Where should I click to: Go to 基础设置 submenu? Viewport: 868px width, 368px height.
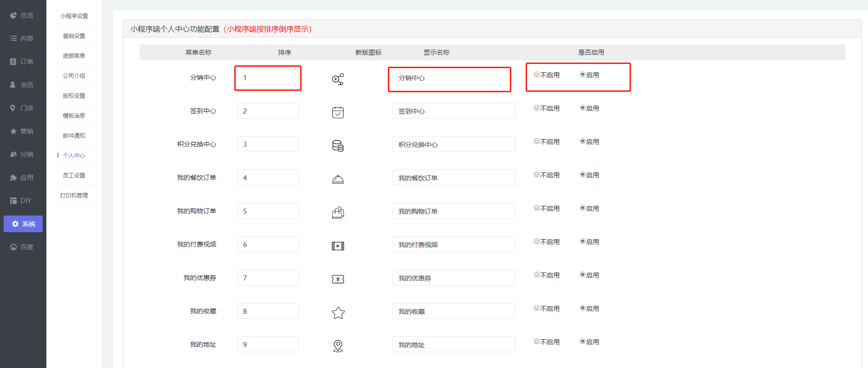[74, 36]
